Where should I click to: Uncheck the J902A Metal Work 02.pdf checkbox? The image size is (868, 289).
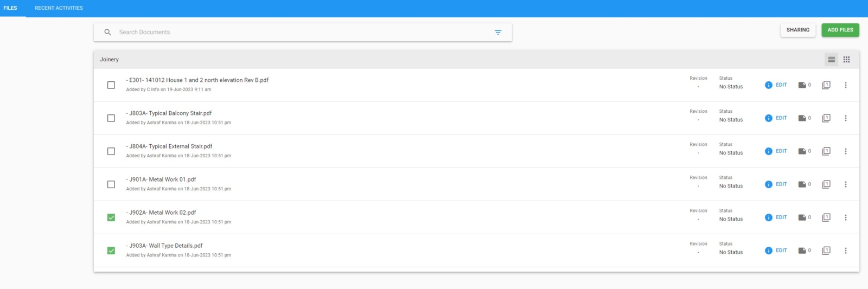pyautogui.click(x=111, y=217)
